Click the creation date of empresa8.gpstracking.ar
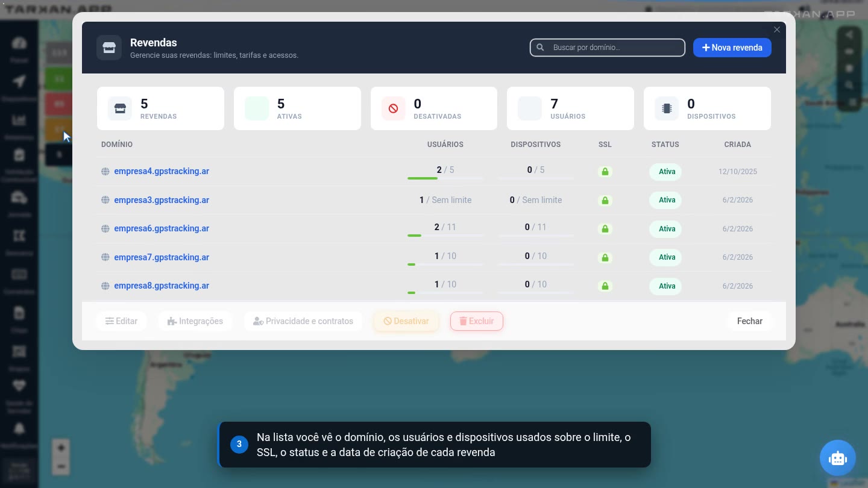This screenshot has height=488, width=868. 738,286
